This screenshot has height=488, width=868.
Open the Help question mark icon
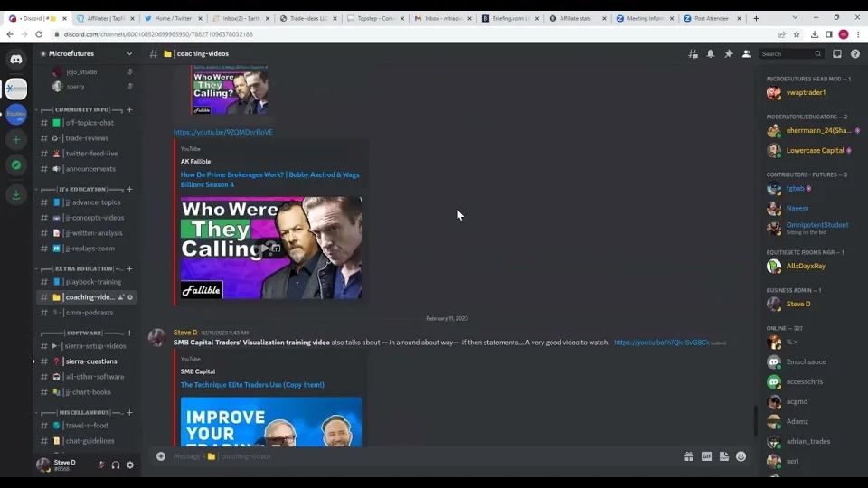(x=855, y=53)
